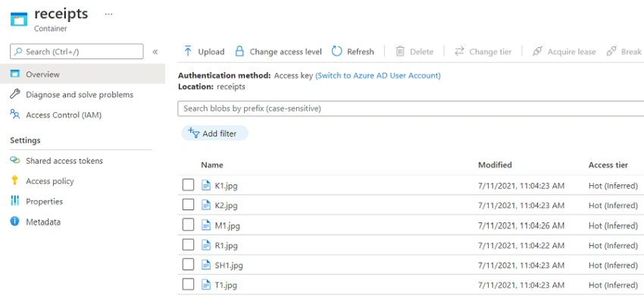The image size is (644, 299).
Task: Click the R1.jpg file icon
Action: click(x=206, y=245)
